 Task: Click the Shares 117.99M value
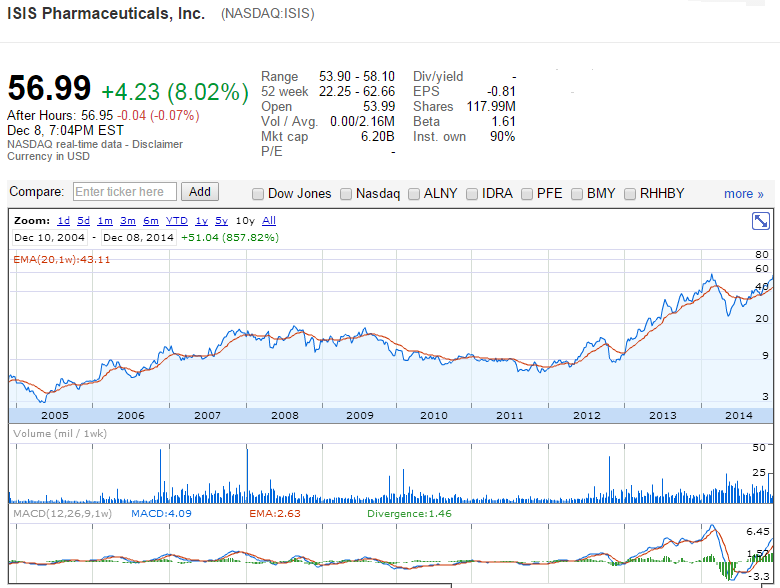click(x=491, y=106)
